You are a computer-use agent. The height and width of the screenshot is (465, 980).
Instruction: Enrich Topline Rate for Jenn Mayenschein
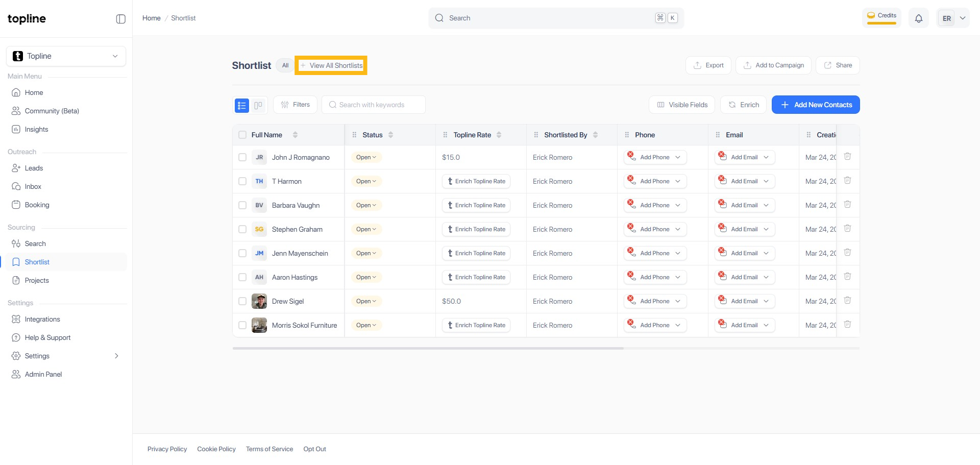476,253
